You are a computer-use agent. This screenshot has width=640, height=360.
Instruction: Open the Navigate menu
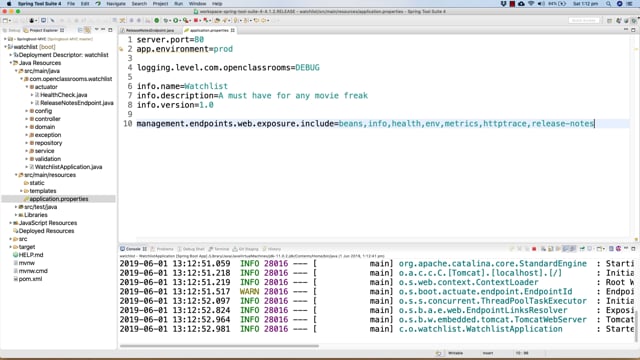(x=116, y=4)
